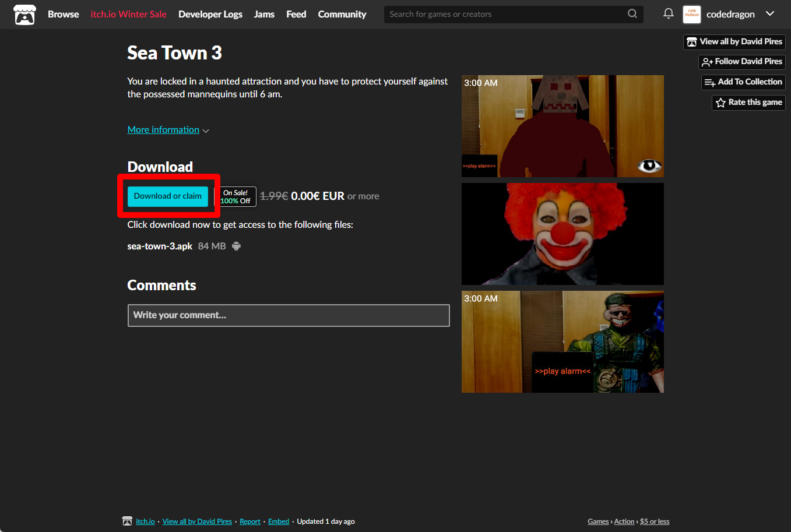This screenshot has height=532, width=791.
Task: Click footer itch.io link
Action: [145, 522]
